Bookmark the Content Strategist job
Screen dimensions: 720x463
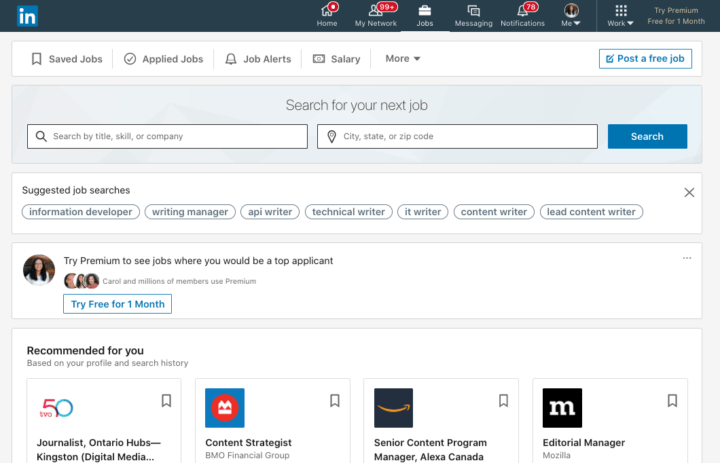[335, 401]
